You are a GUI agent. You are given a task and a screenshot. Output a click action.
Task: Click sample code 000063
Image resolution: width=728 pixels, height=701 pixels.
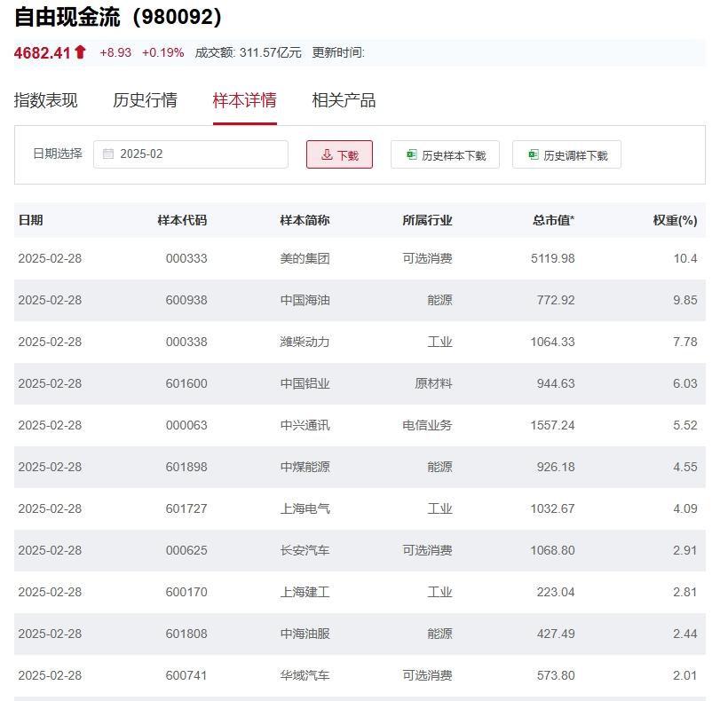(186, 425)
